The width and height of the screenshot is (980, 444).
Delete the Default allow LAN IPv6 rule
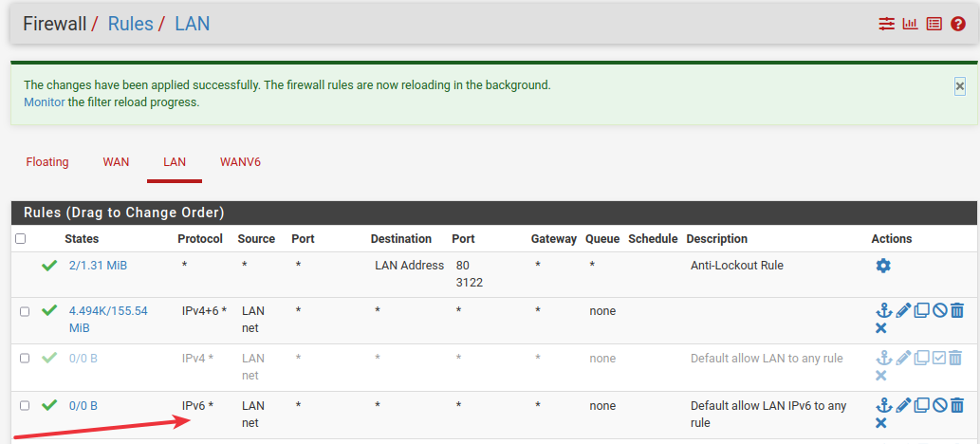pyautogui.click(x=956, y=405)
